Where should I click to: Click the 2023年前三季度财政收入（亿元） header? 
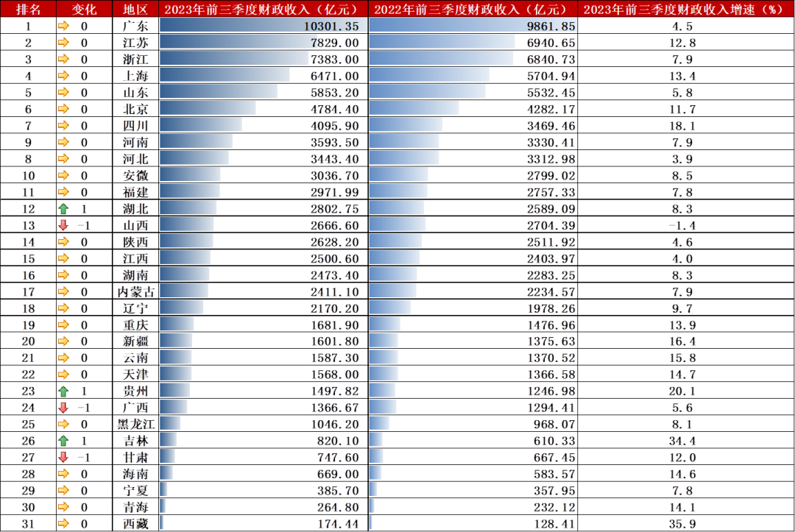click(x=264, y=9)
